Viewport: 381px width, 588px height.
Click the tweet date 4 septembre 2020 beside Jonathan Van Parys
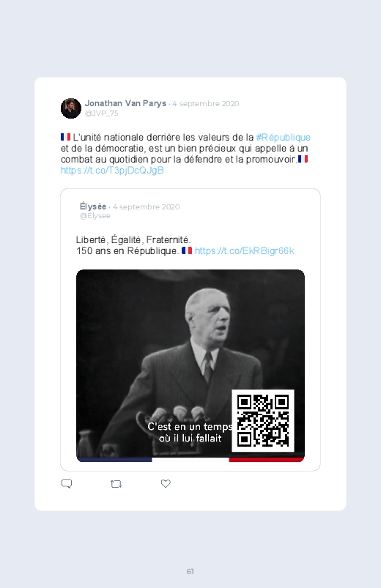[206, 104]
